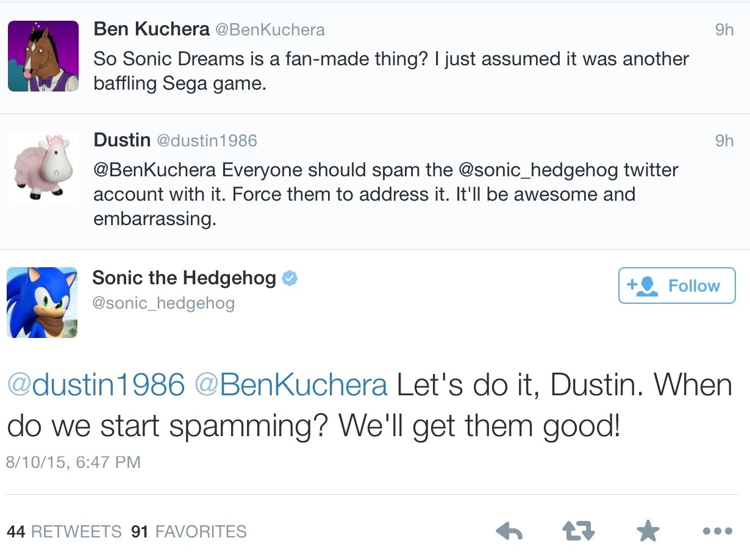View the 91 Favorites list
The width and height of the screenshot is (750, 560).
point(189,531)
